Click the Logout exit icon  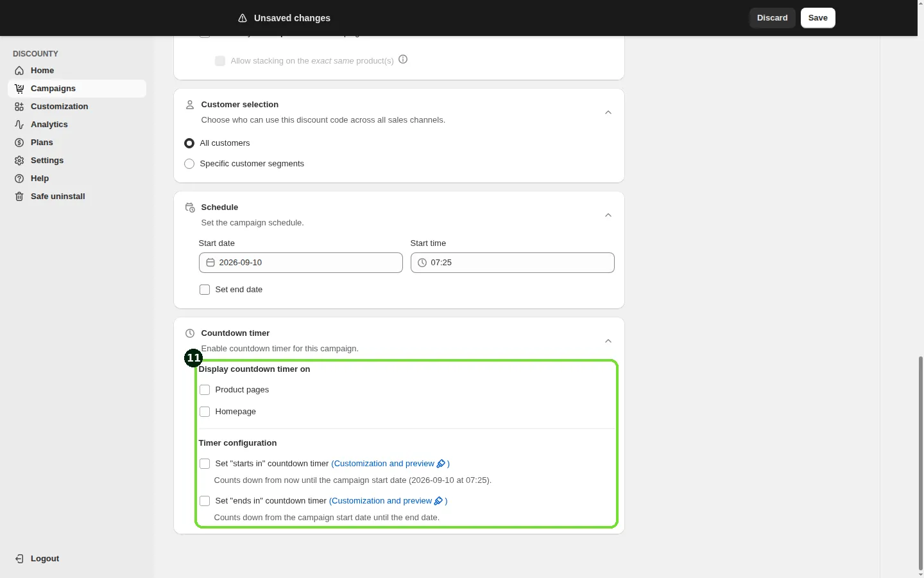point(19,559)
